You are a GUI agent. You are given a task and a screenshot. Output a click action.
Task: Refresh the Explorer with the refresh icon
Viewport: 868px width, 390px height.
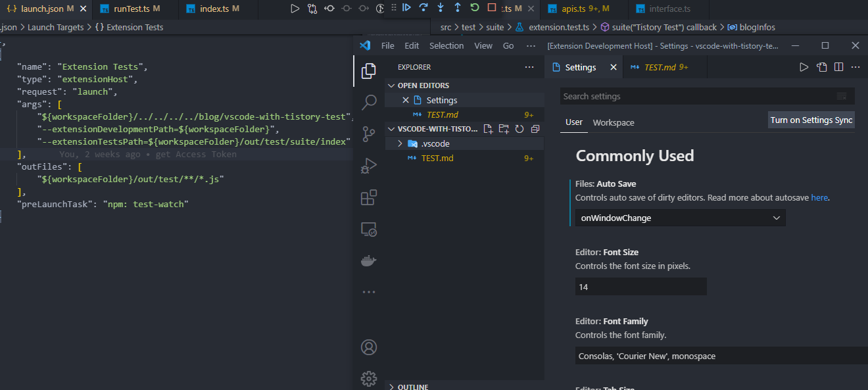519,128
